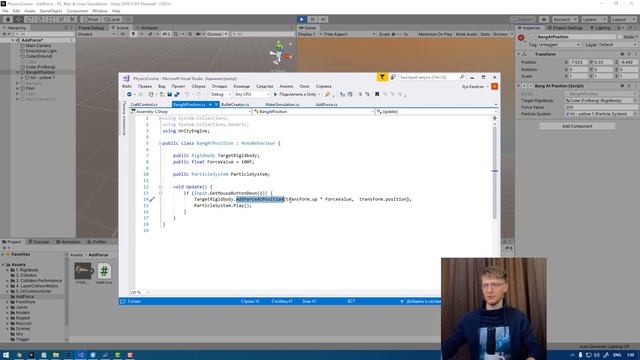Viewport: 640px width, 360px height.
Task: Click the bookmark icon in VS toolbar
Action: click(377, 95)
